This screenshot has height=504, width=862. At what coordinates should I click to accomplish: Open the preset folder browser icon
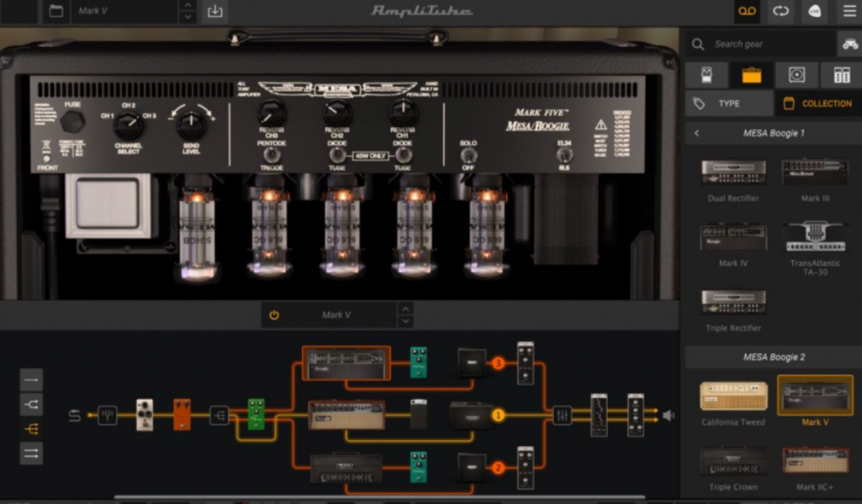click(x=56, y=11)
